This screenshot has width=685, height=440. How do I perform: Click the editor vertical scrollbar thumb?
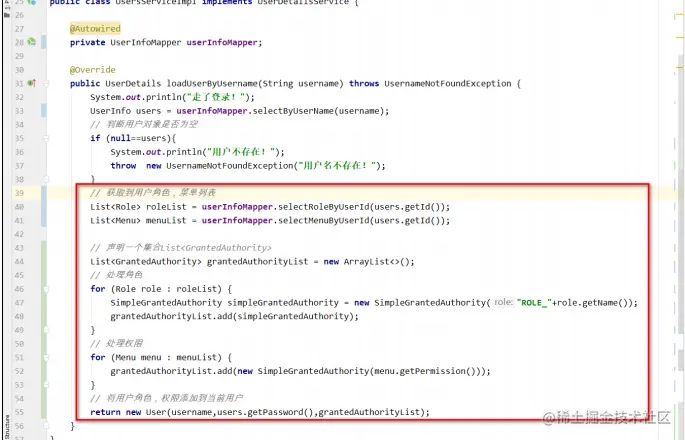tap(680, 194)
